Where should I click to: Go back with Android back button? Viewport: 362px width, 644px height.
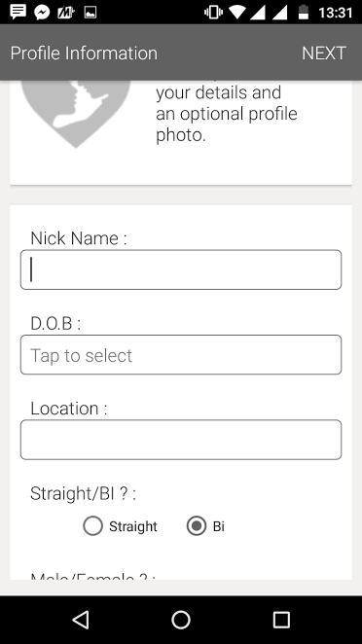81,620
